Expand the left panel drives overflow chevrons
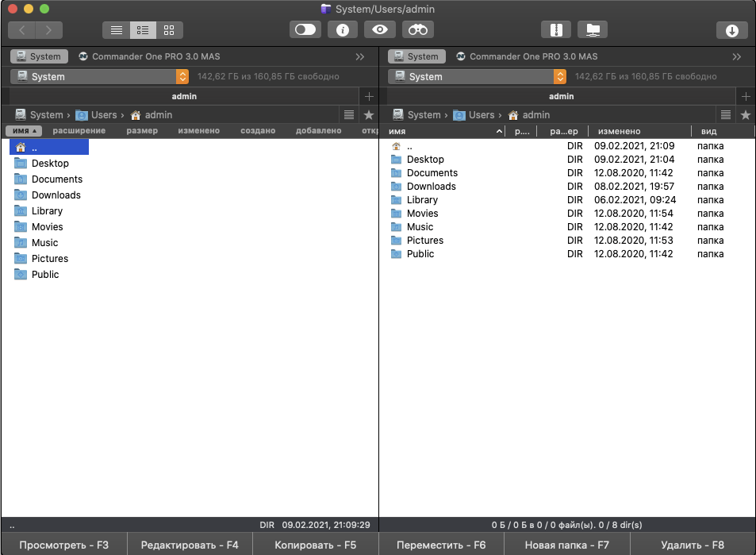The height and width of the screenshot is (555, 756). [x=360, y=57]
